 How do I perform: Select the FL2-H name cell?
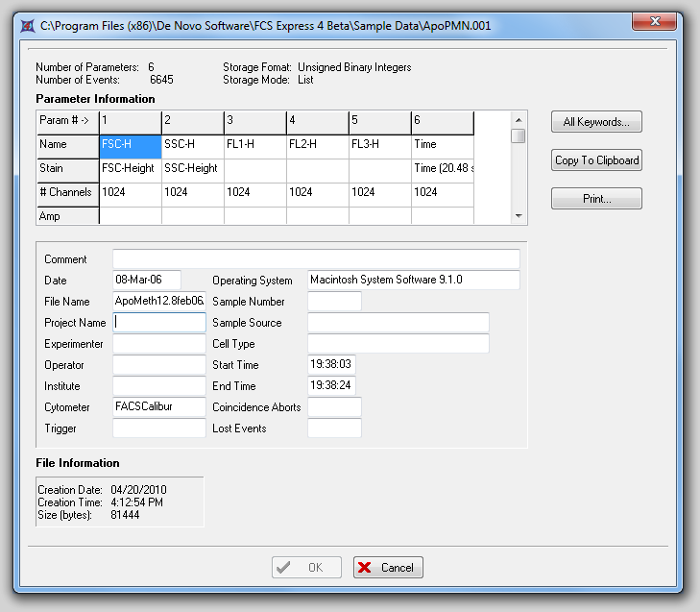pyautogui.click(x=318, y=147)
